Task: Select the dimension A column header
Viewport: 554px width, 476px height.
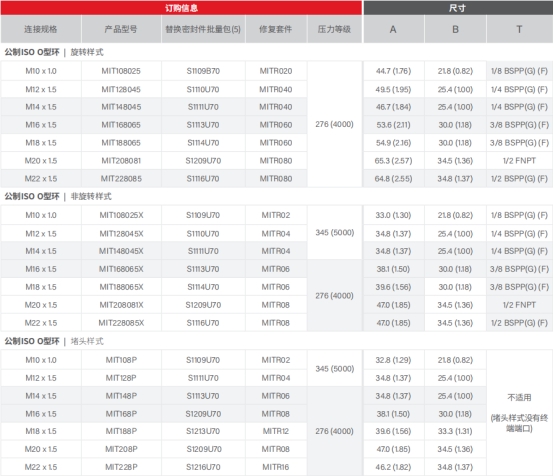Action: 394,29
